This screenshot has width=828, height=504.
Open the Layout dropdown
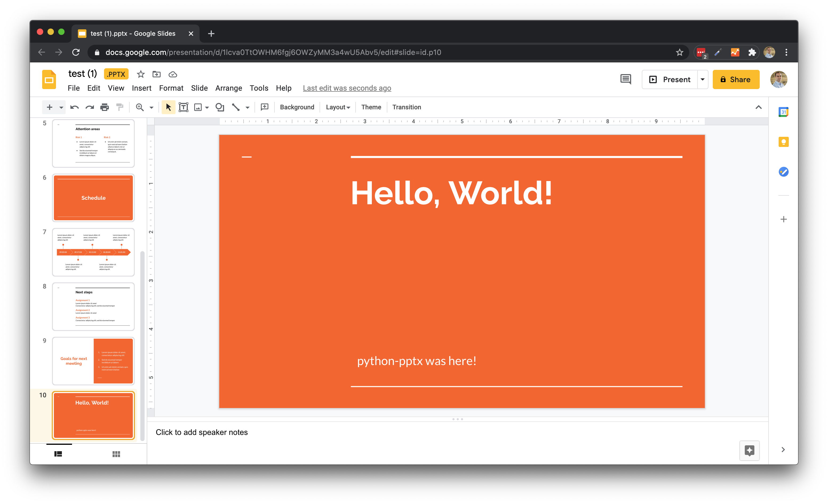pos(338,107)
